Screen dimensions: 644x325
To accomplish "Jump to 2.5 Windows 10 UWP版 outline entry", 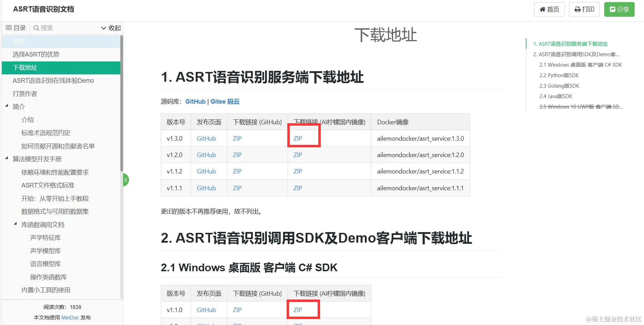I will pyautogui.click(x=581, y=107).
